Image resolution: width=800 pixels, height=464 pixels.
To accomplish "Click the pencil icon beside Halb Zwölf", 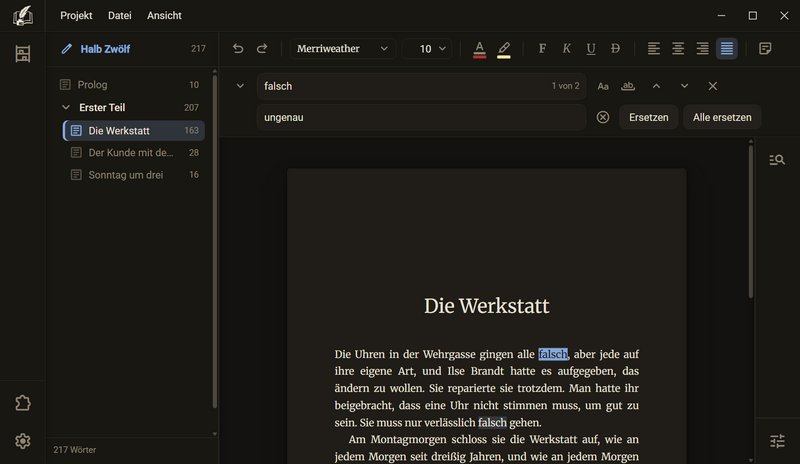I will tap(66, 49).
